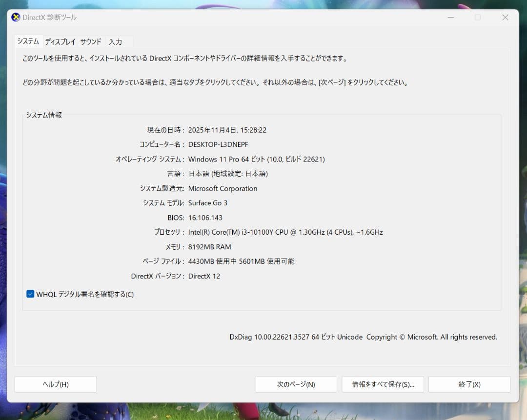Open the ヘルプ(H) dialog
The image size is (527, 420).
55,384
